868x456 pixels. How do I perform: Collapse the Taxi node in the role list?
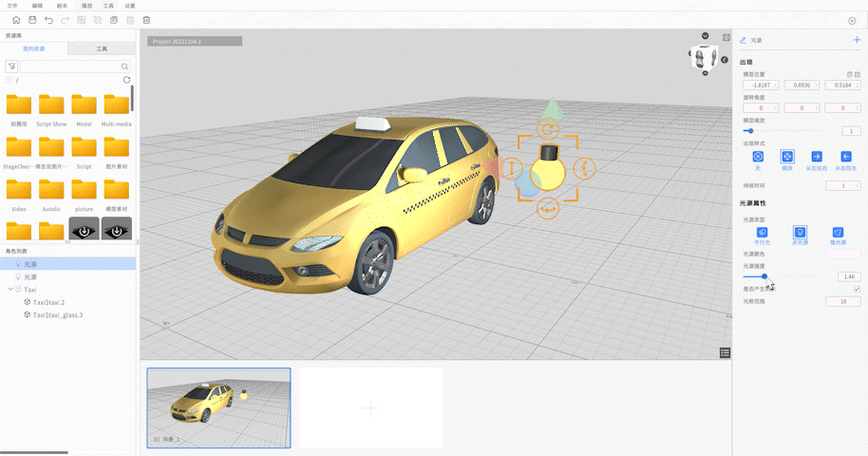tap(9, 289)
